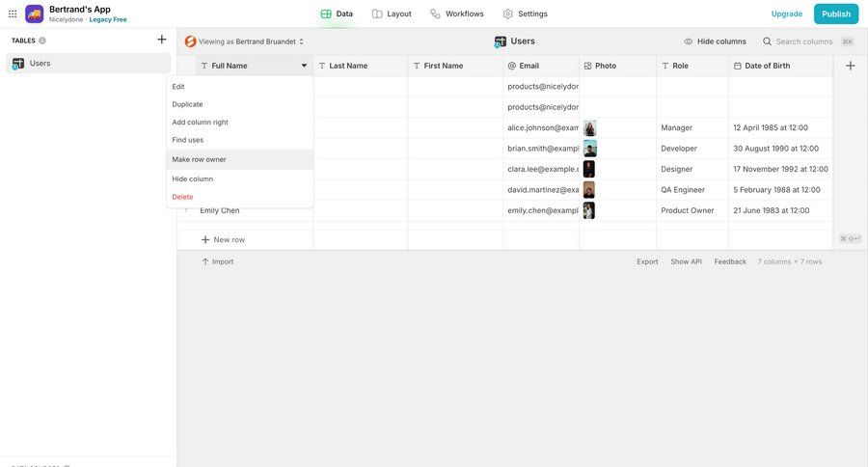
Task: Click the QA Engineer role cell
Action: [692, 190]
